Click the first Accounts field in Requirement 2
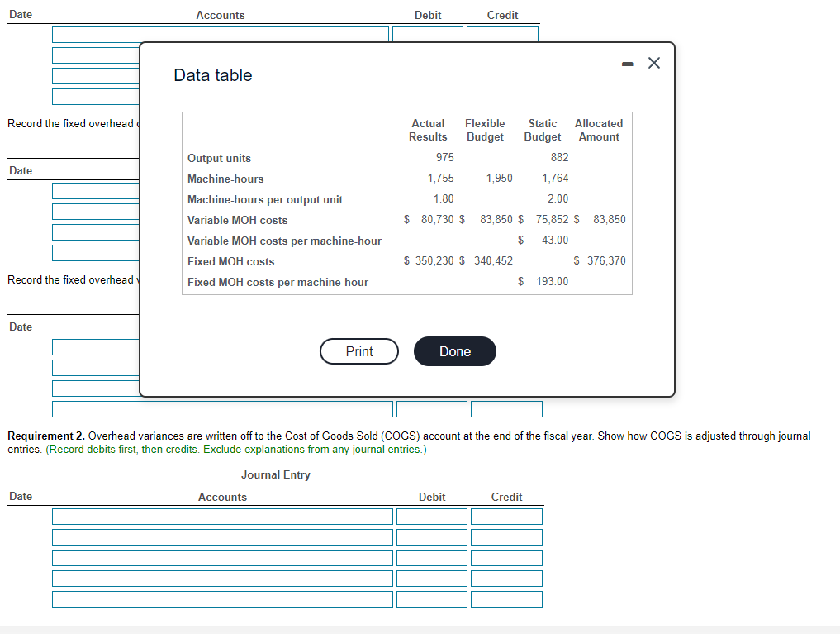Screen dimensions: 840x634 (221, 516)
